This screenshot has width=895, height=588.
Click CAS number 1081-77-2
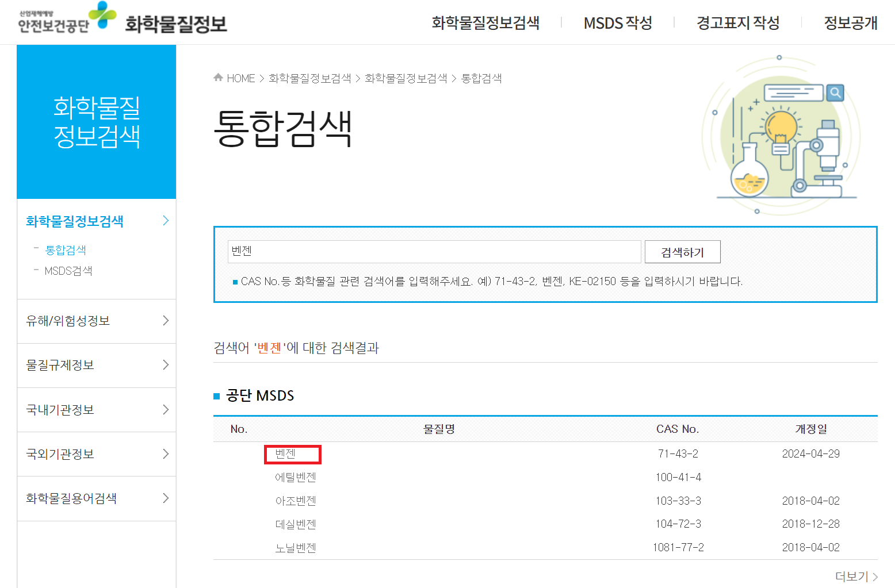[x=678, y=547]
